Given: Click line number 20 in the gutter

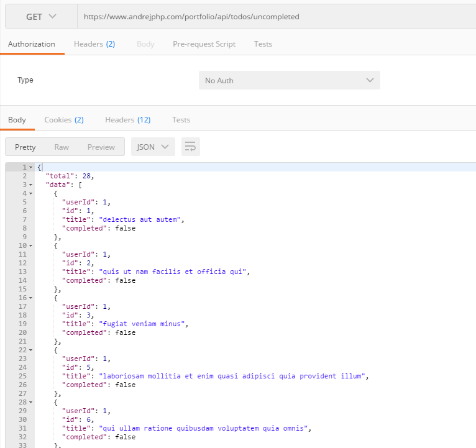Looking at the screenshot, I should [22, 332].
